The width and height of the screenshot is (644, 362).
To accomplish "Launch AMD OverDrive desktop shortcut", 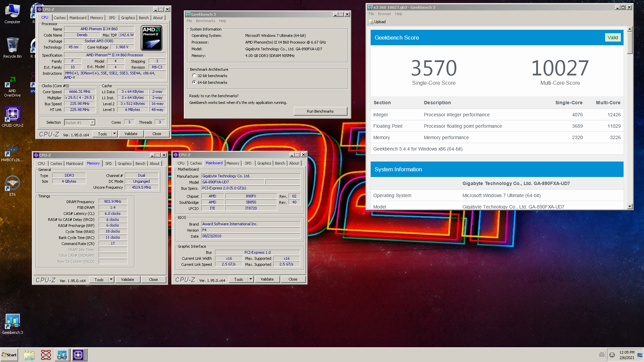I will click(12, 86).
